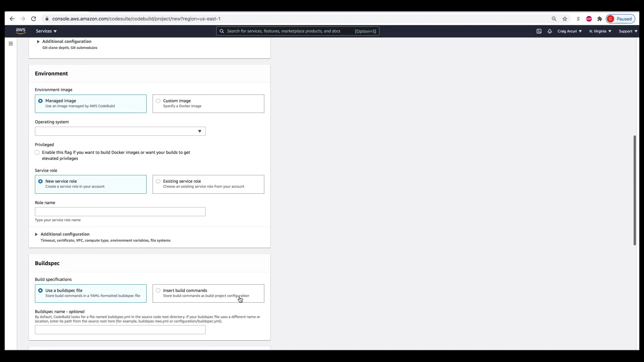Click the AWS logo home icon
This screenshot has width=644, height=362.
click(20, 31)
